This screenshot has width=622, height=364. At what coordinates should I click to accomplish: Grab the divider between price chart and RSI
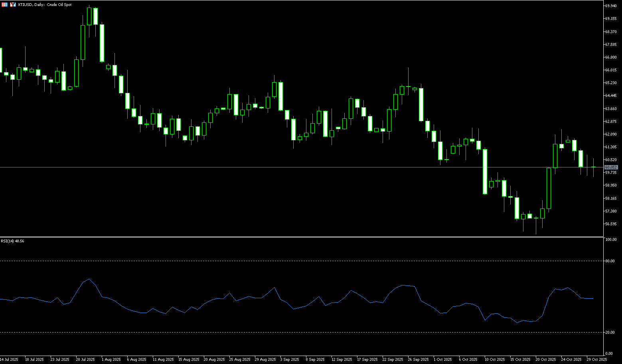click(301, 237)
